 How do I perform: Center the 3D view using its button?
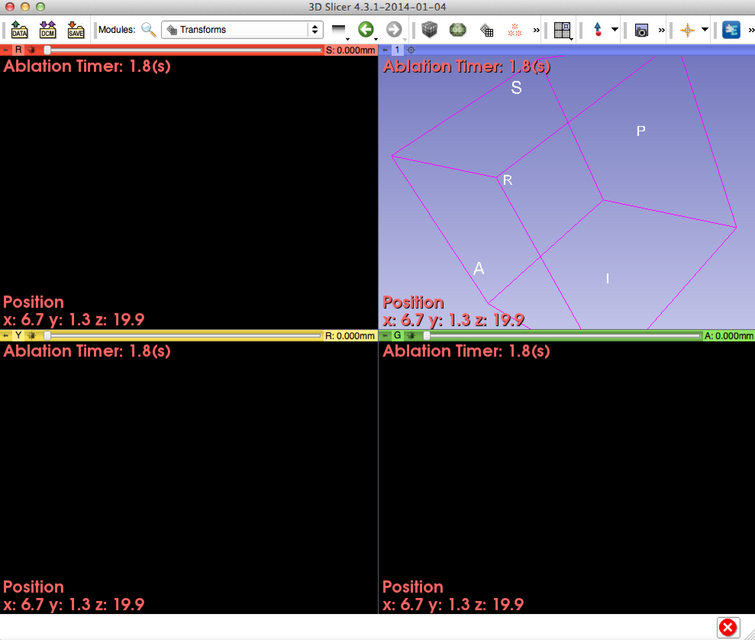click(411, 49)
